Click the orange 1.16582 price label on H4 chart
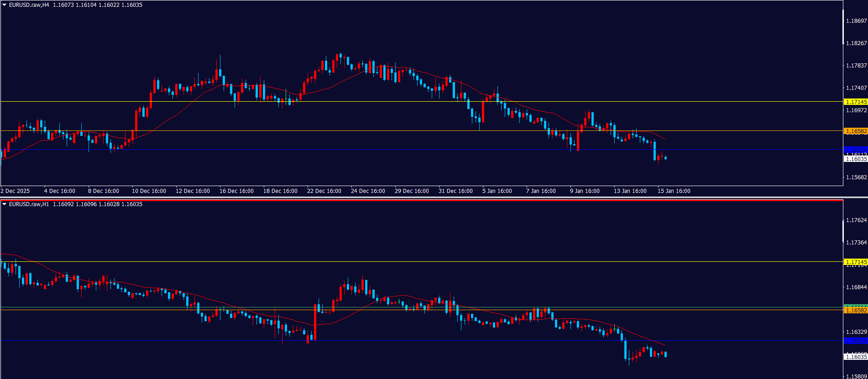Image resolution: width=868 pixels, height=379 pixels. tap(856, 131)
